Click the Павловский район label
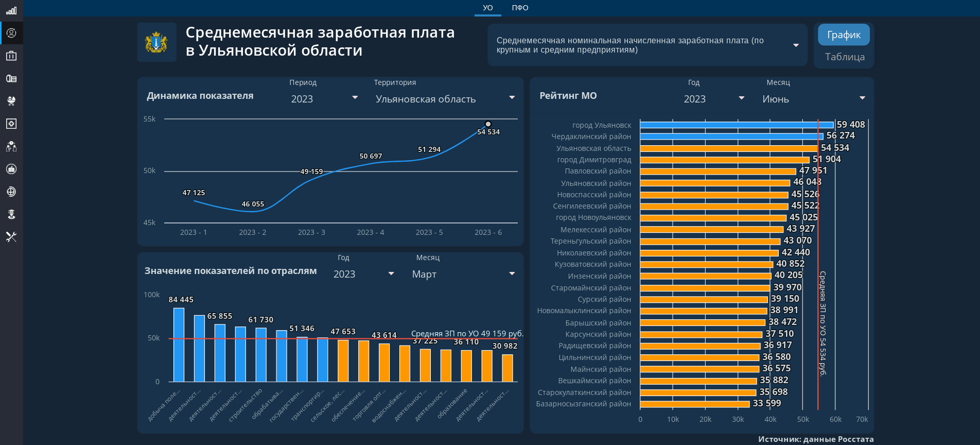 (598, 171)
